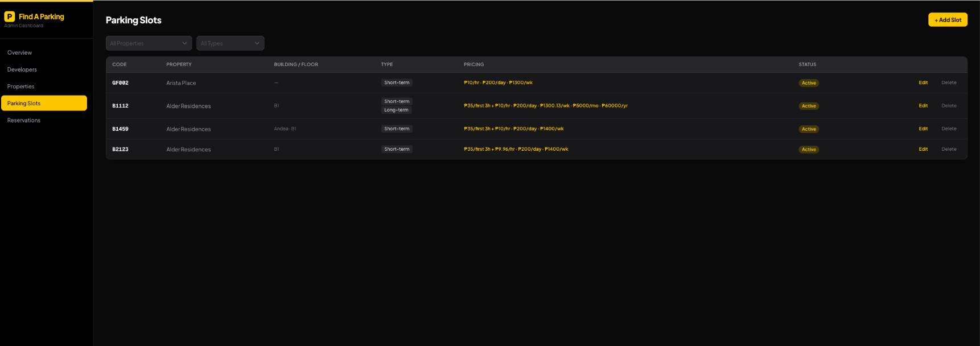Click the PROPERTY column header

coord(179,64)
